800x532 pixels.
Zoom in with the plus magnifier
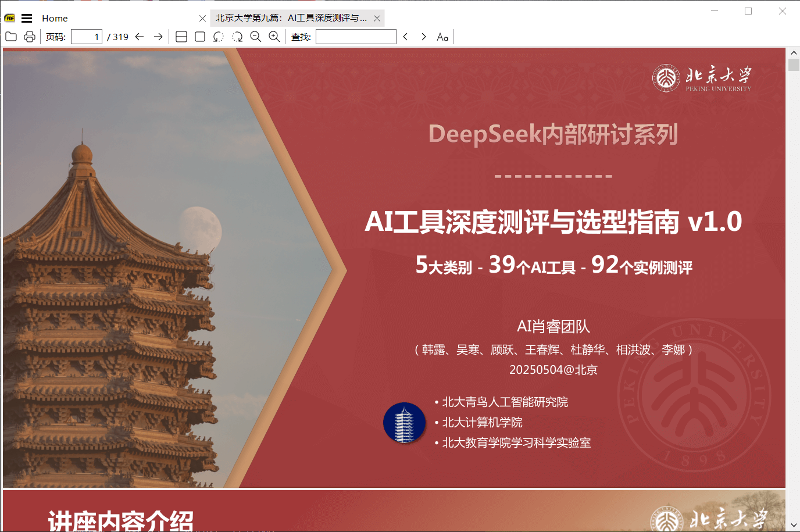274,37
